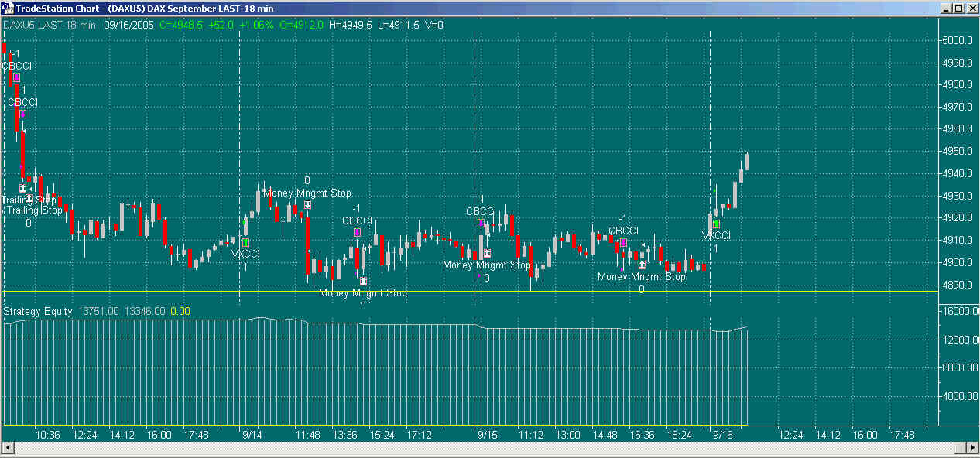The image size is (980, 458).
Task: Click the '4890.0' price axis label
Action: (956, 285)
